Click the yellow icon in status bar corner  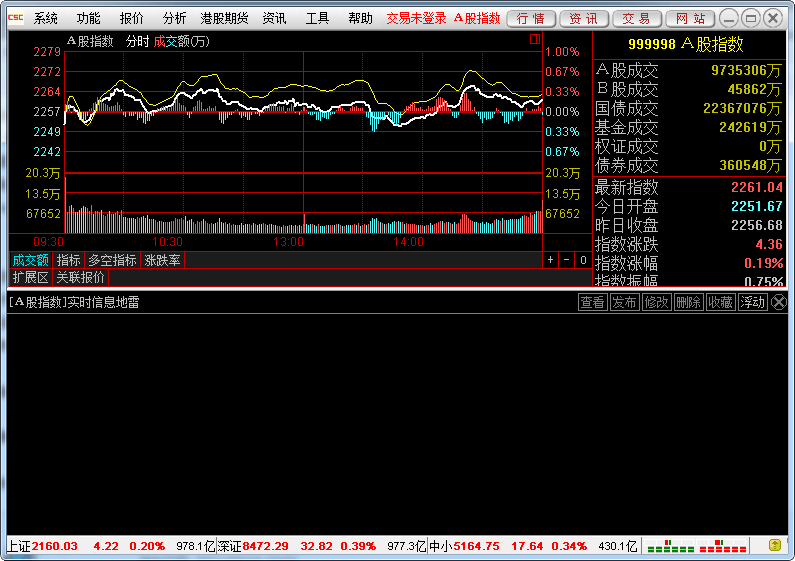tap(775, 546)
